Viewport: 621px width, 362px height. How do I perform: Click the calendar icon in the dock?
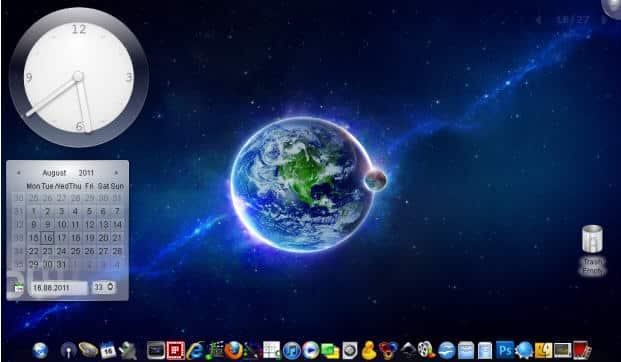pyautogui.click(x=108, y=351)
